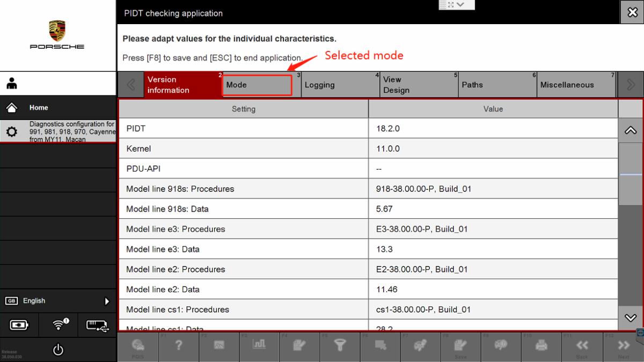The height and width of the screenshot is (362, 644).
Task: Click the scroll up arrow button
Action: pyautogui.click(x=631, y=130)
